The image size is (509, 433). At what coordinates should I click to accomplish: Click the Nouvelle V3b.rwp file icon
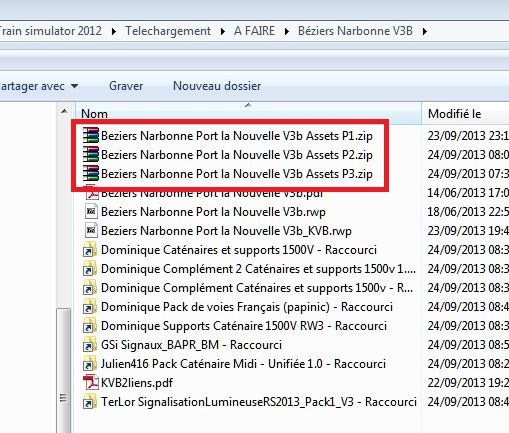(91, 212)
